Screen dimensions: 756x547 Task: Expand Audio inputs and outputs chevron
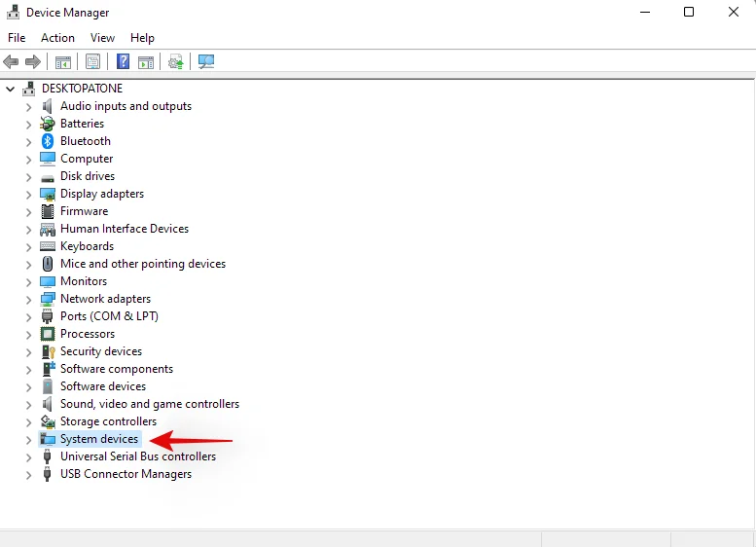[x=28, y=107]
